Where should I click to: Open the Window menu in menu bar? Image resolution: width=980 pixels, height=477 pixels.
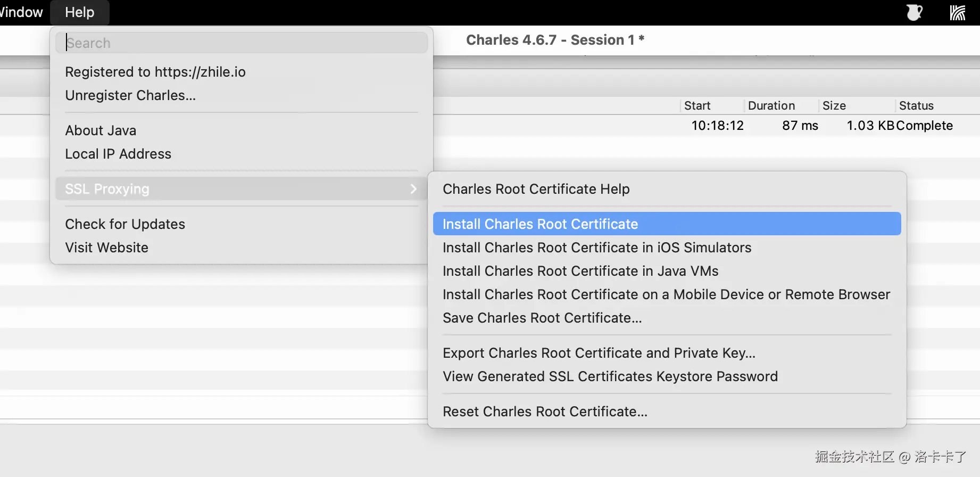pyautogui.click(x=21, y=12)
